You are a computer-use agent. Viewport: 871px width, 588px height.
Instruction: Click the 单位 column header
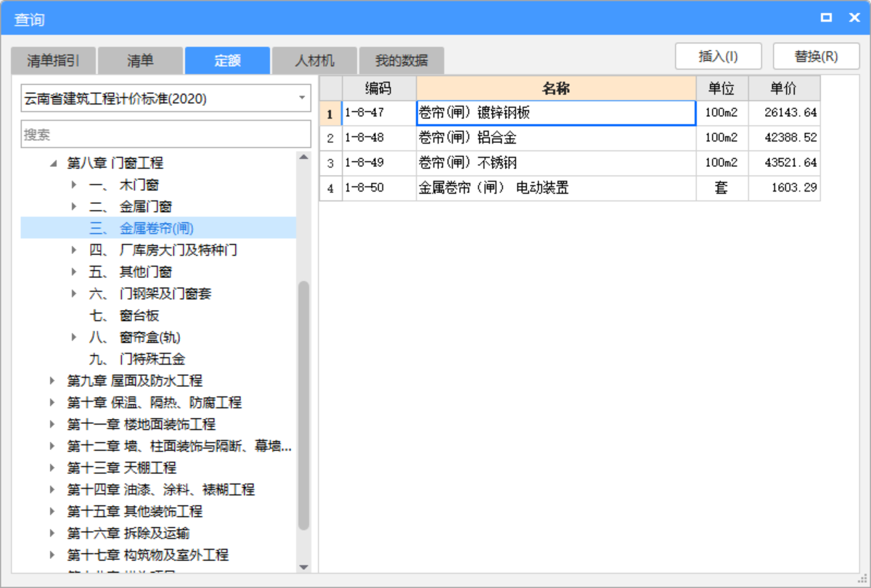coord(722,89)
